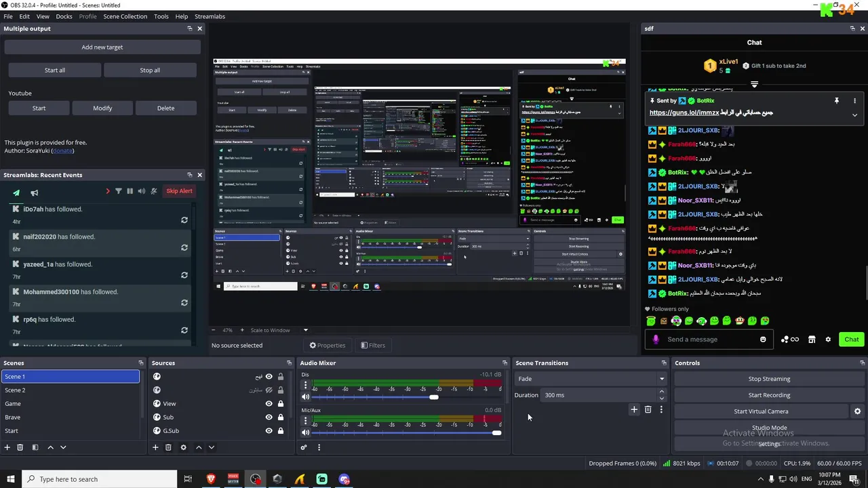Expand the pinned chat message chevron

(x=854, y=115)
